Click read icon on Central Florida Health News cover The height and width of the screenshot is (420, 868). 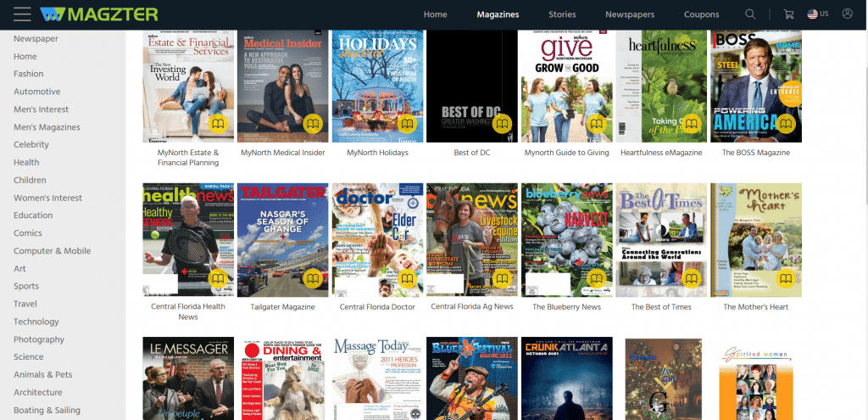click(218, 278)
